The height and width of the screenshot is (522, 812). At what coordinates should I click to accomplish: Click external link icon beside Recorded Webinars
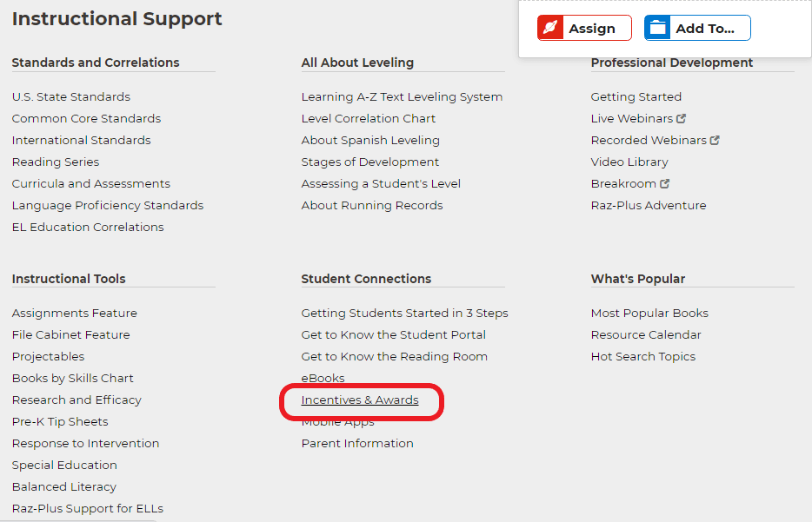pyautogui.click(x=715, y=141)
